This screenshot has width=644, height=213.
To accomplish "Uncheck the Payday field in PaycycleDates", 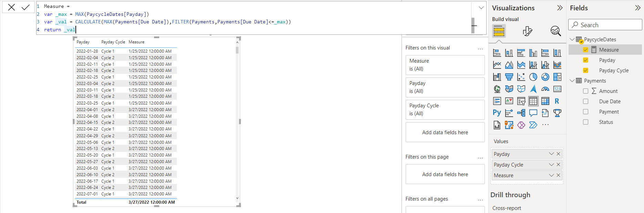I will coord(585,60).
